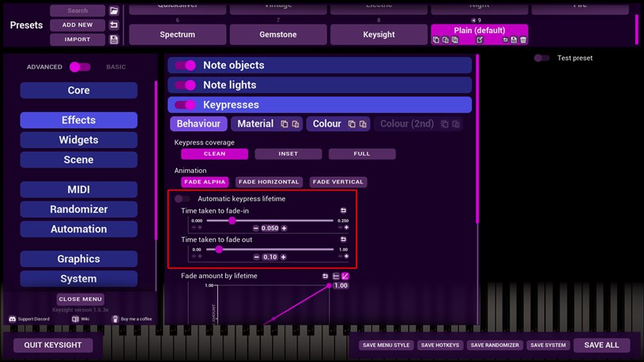The height and width of the screenshot is (362, 644).
Task: Load the Spectrum preset
Action: 178,35
